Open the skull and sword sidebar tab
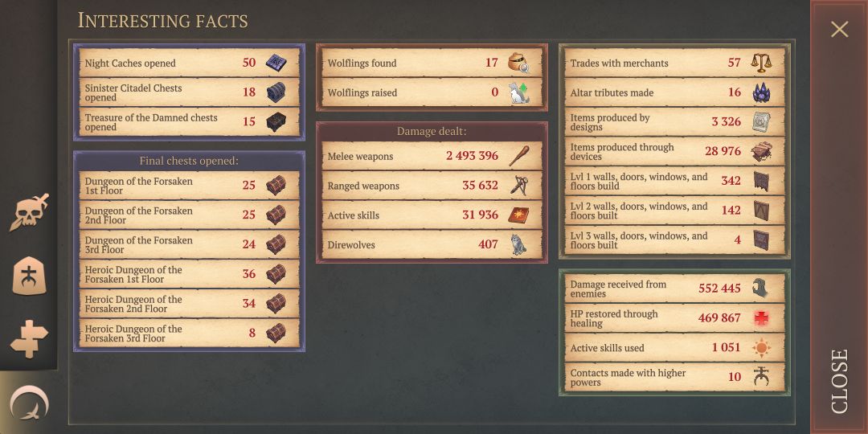This screenshot has width=868, height=434. (29, 212)
